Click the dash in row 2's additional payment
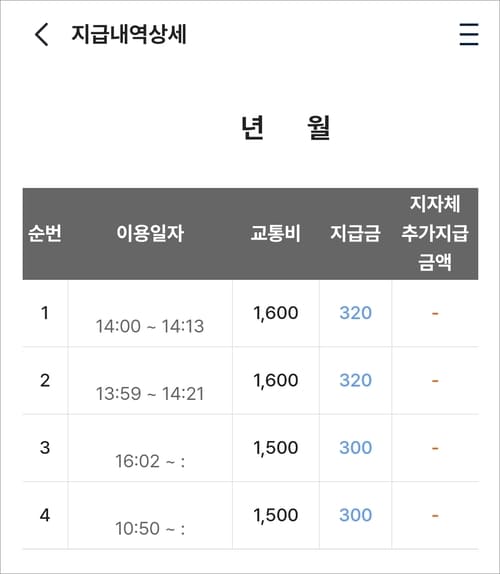This screenshot has width=500, height=574. pos(435,381)
